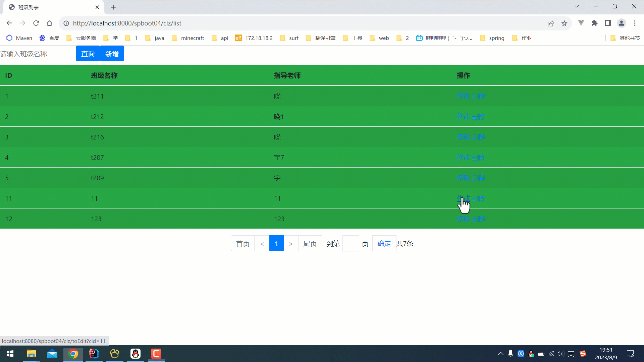Reload the class list page
This screenshot has width=644, height=362.
click(36, 23)
